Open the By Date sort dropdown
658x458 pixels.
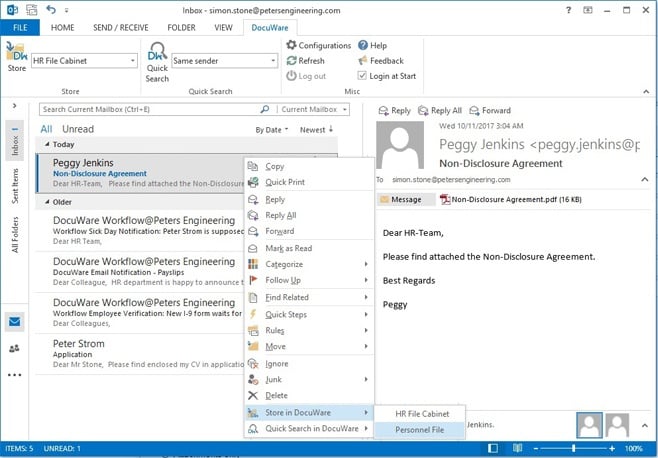[x=271, y=129]
